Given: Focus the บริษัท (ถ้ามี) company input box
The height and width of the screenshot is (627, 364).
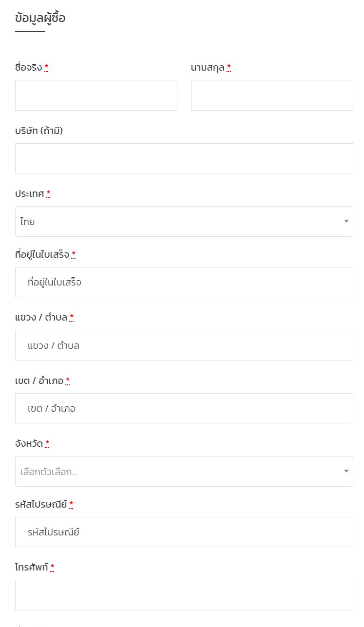Looking at the screenshot, I should [184, 158].
